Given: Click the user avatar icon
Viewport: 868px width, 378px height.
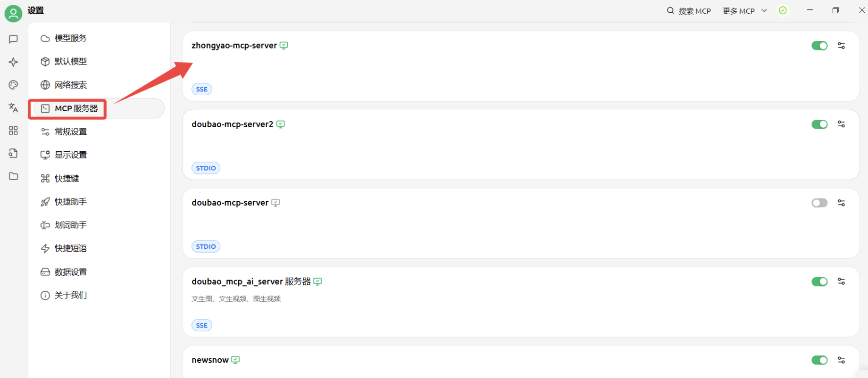Looking at the screenshot, I should pyautogui.click(x=13, y=13).
